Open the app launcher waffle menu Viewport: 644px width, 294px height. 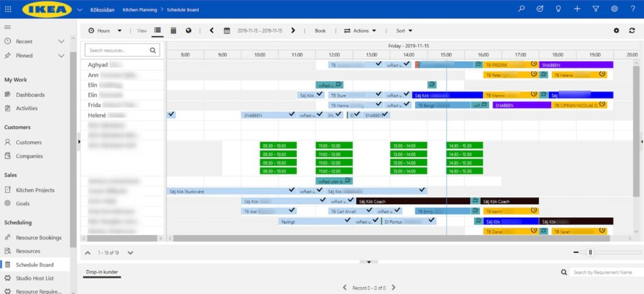tap(8, 9)
